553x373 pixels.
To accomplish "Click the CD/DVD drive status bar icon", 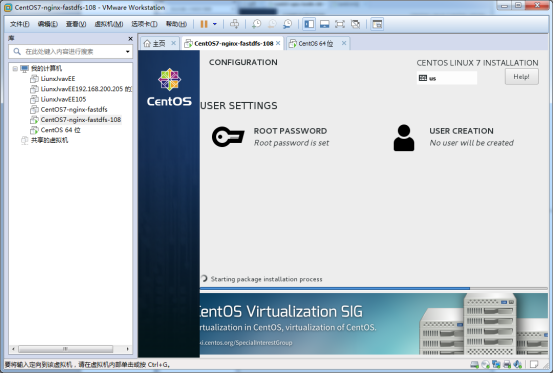I will pos(486,364).
